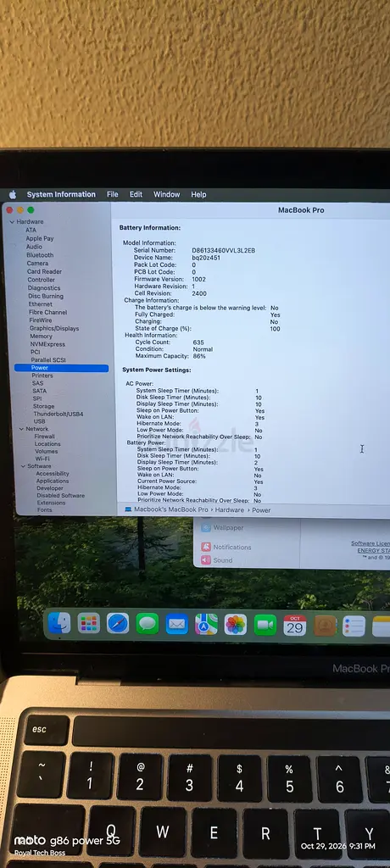Click the Notifications icon in System Settings window
Image resolution: width=390 pixels, height=868 pixels.
tap(206, 547)
